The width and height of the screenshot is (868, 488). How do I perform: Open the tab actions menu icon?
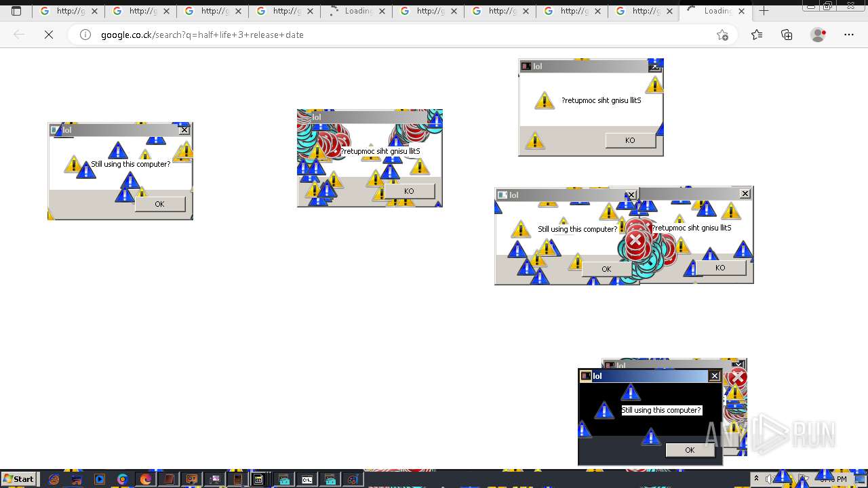(16, 11)
